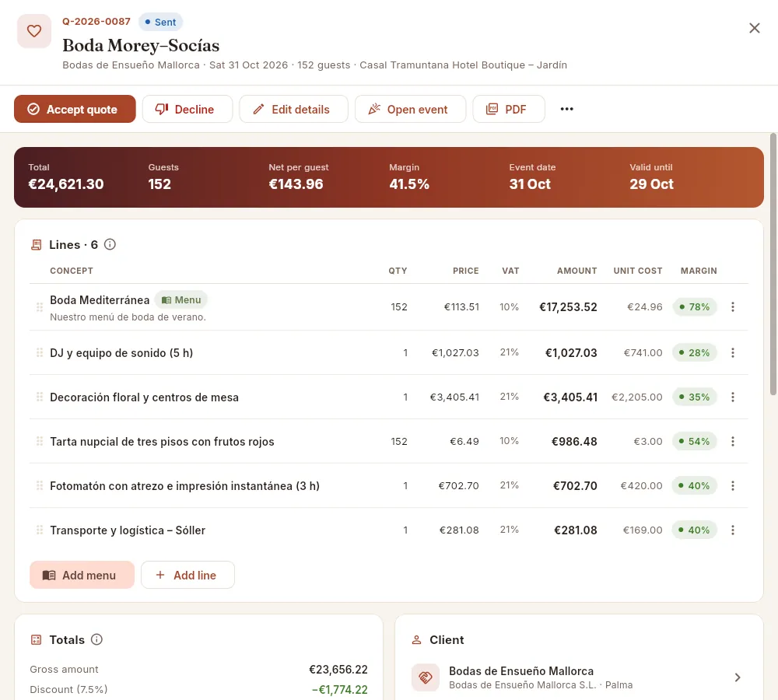Open the options menu for Fotomatón line
Screen dimensions: 778x700
tap(733, 485)
